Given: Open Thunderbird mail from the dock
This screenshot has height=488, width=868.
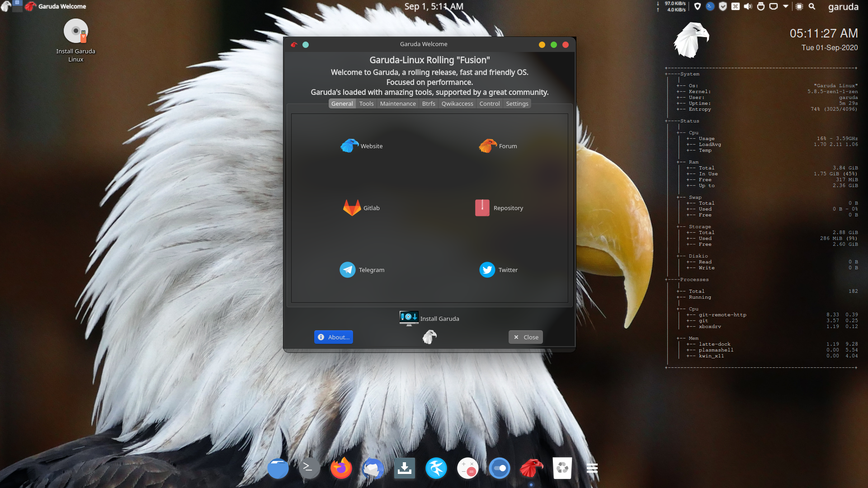Looking at the screenshot, I should pyautogui.click(x=373, y=468).
